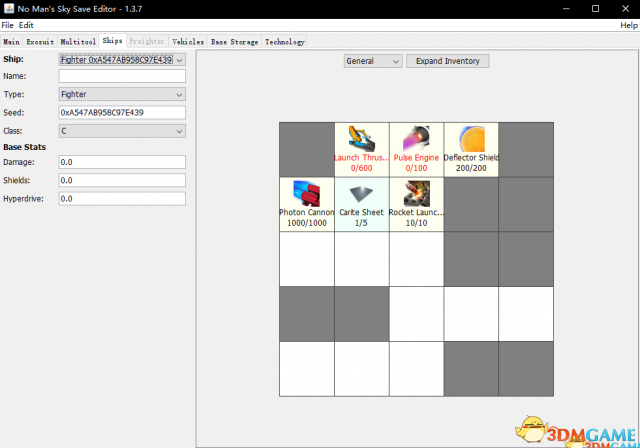
Task: Click the 1000/1000 Photon Cannon value
Action: pyautogui.click(x=307, y=223)
